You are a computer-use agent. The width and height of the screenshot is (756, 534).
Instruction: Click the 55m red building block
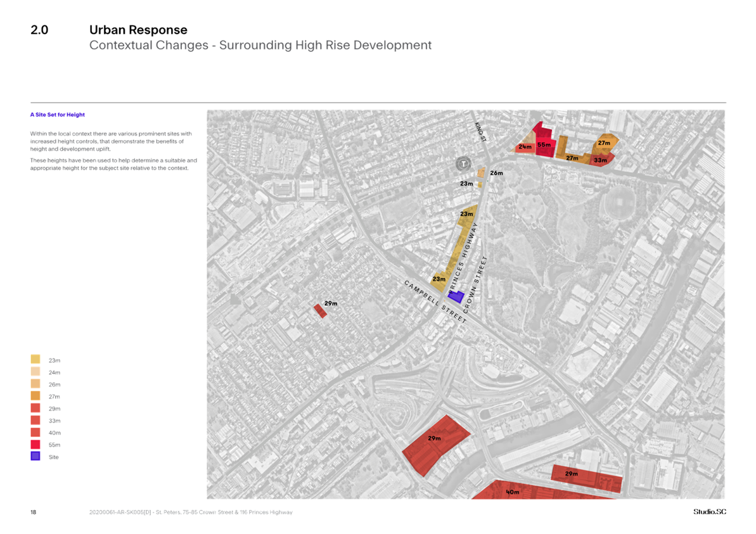click(544, 145)
